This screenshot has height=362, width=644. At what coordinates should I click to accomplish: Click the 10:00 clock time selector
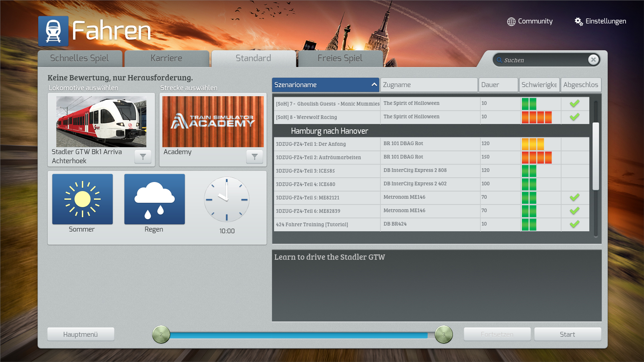tap(227, 200)
